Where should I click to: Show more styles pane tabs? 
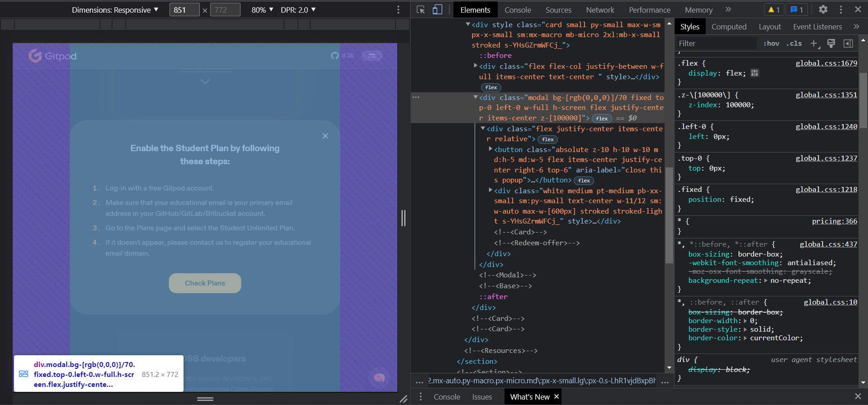856,27
